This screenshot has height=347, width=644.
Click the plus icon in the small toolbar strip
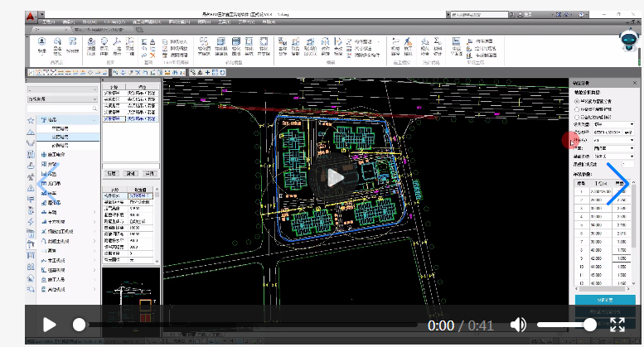[x=208, y=73]
